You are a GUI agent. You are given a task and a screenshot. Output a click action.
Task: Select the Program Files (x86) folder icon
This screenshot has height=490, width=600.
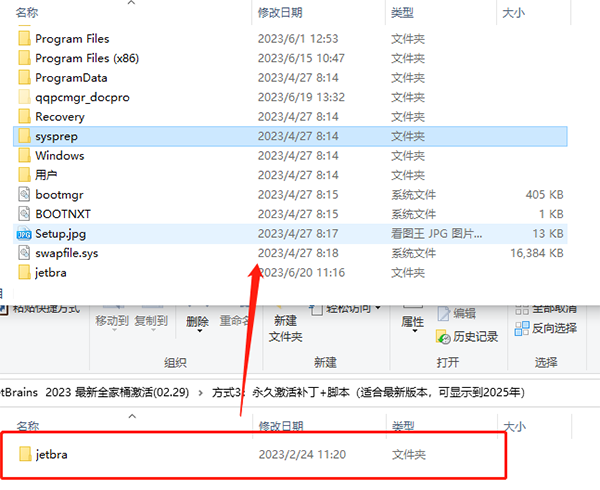tap(24, 58)
